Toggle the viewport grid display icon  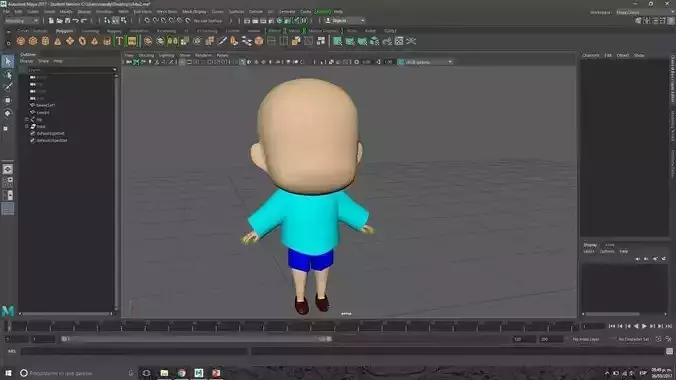pyautogui.click(x=182, y=62)
